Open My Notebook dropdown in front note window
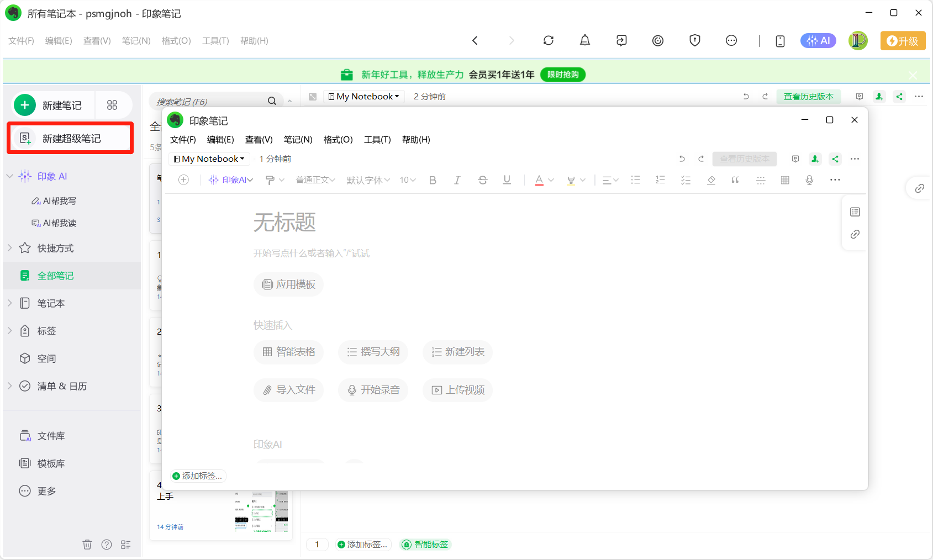This screenshot has width=933, height=560. tap(209, 159)
